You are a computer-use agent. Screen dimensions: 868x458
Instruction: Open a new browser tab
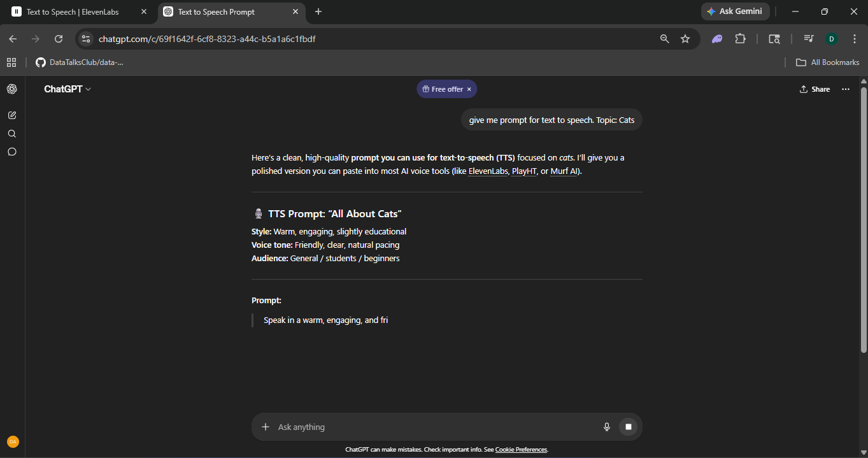[x=318, y=12]
